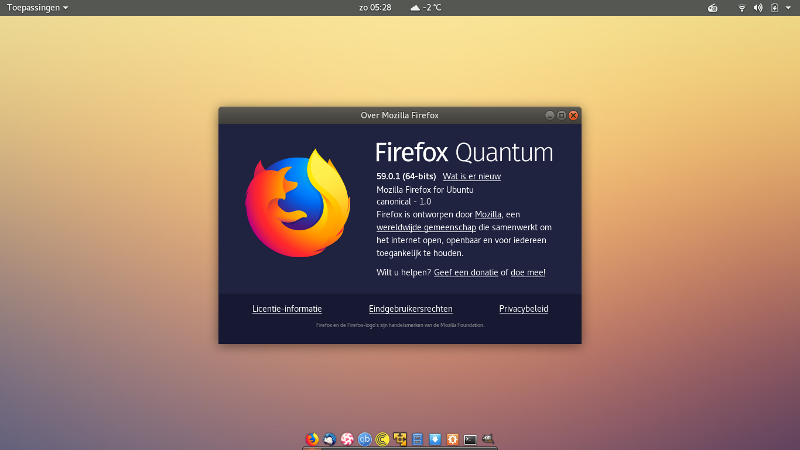Launch Firefox from the dock
This screenshot has width=800, height=450.
pyautogui.click(x=312, y=439)
